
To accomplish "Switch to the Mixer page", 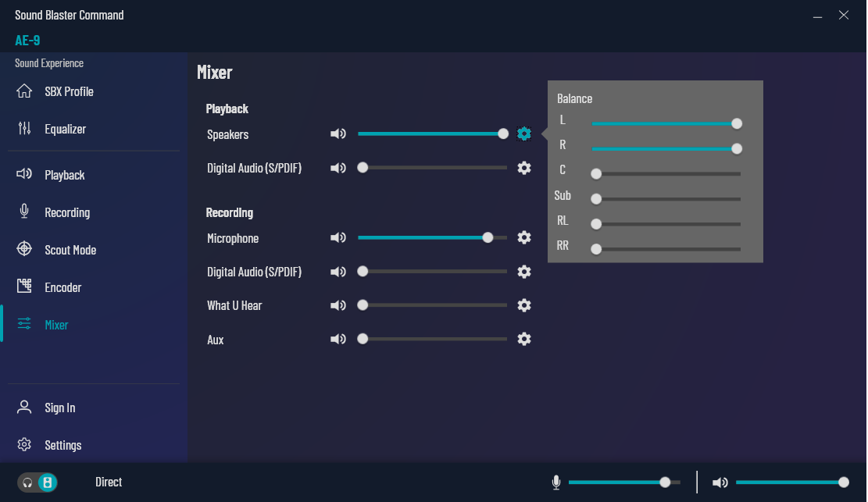I will coord(56,325).
